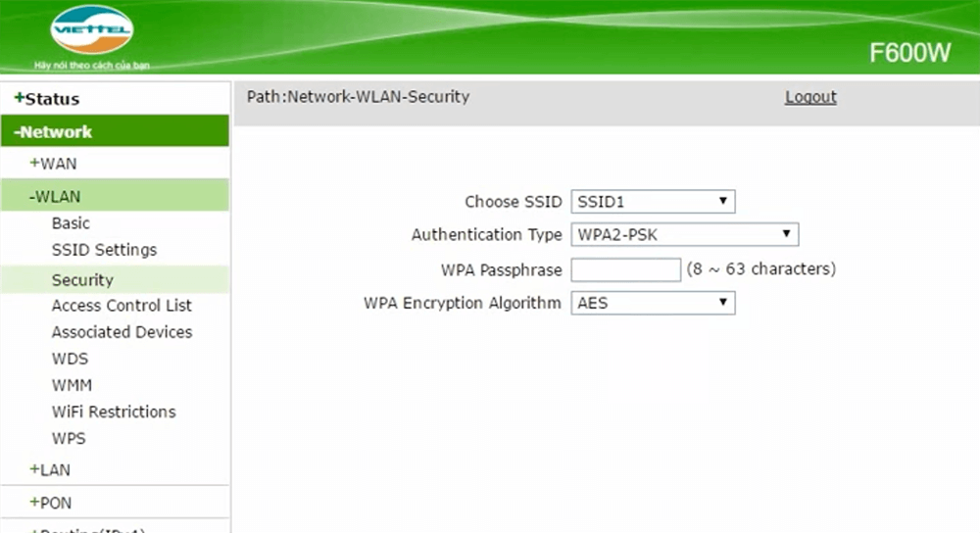Click the WPA Passphrase input field
The width and height of the screenshot is (980, 533).
[625, 269]
